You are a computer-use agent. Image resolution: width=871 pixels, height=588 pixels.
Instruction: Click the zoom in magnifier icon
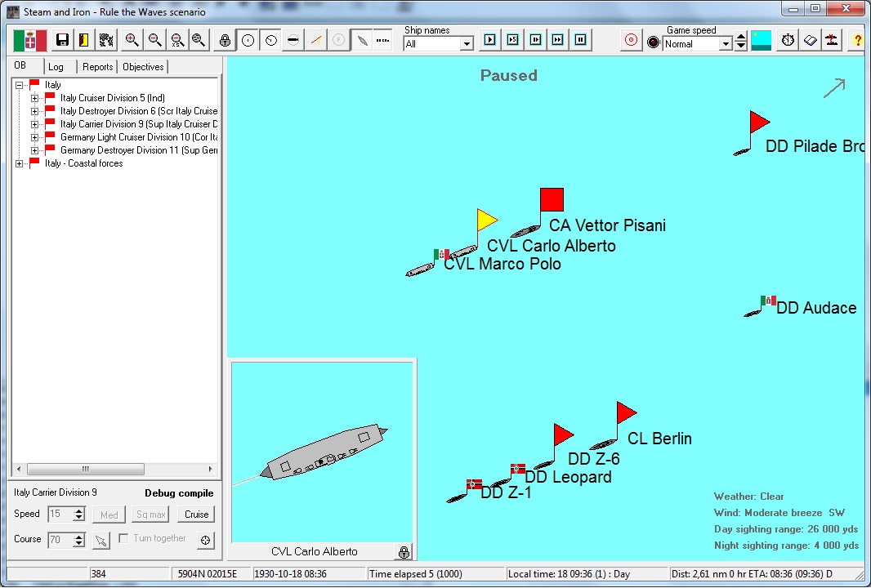click(132, 40)
